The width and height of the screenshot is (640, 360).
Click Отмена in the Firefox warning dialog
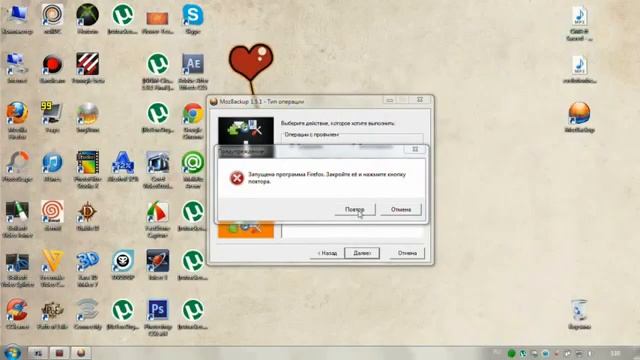(400, 209)
